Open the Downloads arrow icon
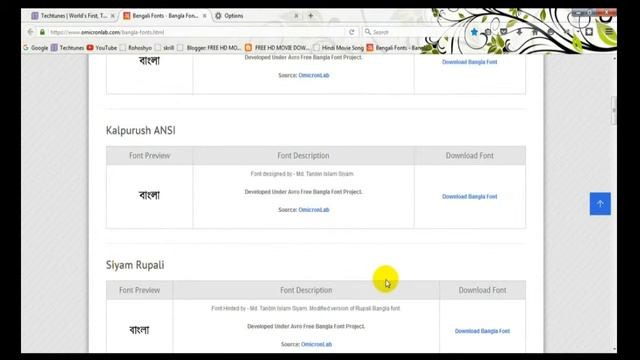Image resolution: width=640 pixels, height=360 pixels. click(x=519, y=32)
